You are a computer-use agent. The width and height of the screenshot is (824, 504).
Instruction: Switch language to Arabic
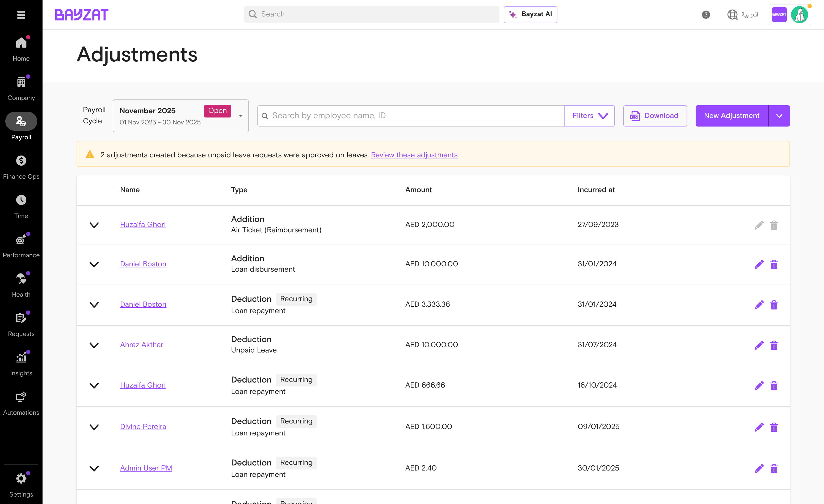click(x=742, y=14)
